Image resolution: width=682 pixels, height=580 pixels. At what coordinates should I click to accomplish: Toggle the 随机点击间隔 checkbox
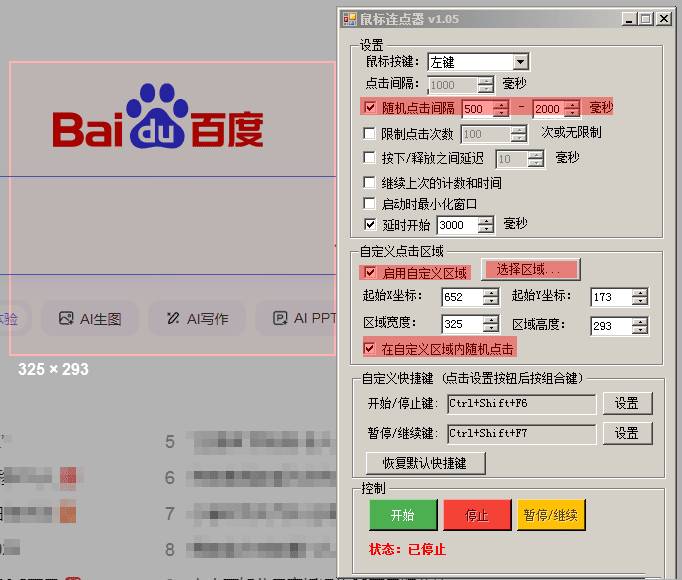point(370,107)
